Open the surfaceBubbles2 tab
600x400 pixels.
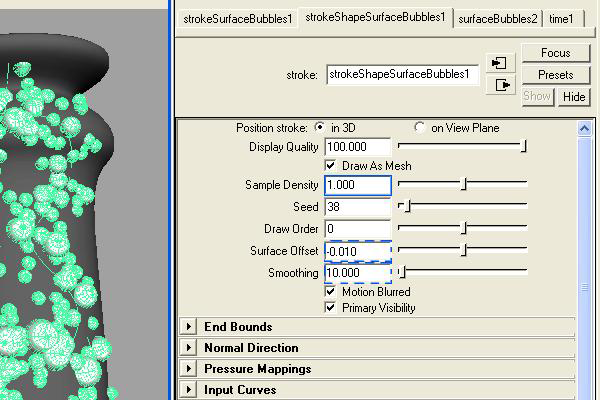click(498, 19)
